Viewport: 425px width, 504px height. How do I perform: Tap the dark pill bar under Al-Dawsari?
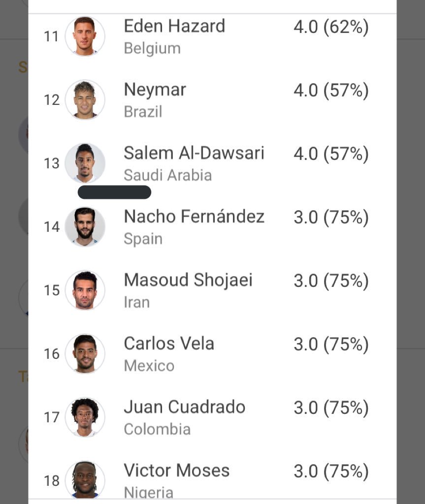click(x=114, y=192)
